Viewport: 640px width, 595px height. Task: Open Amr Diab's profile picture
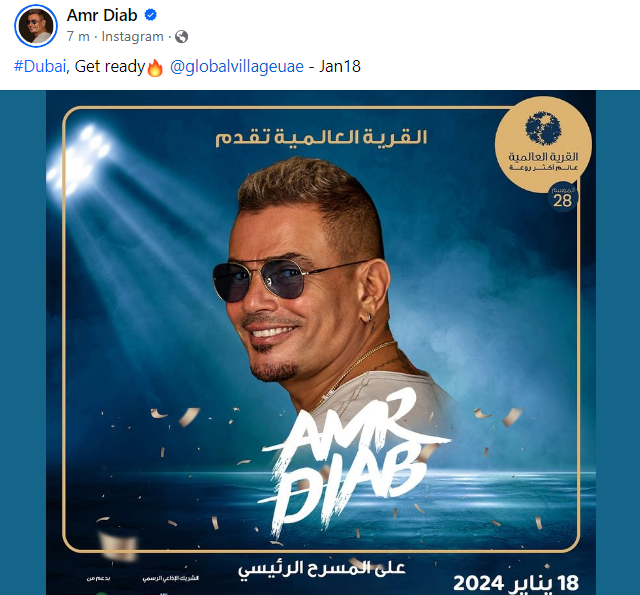36,26
